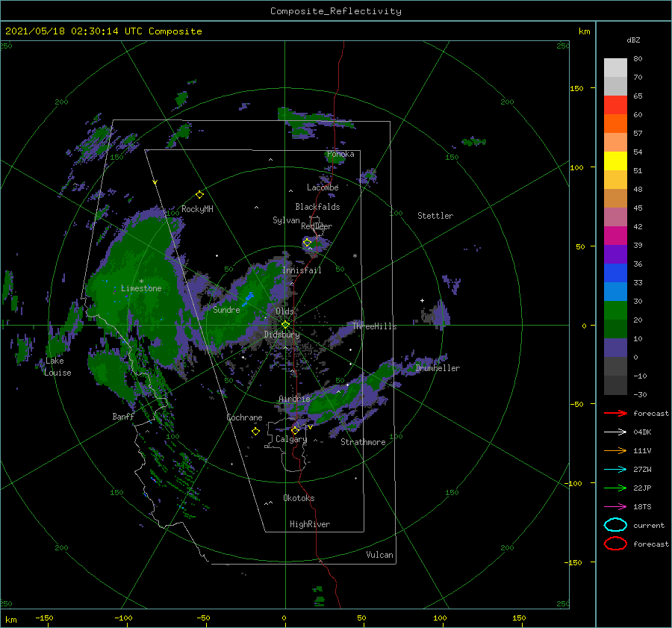Click the Banff label
Image resolution: width=672 pixels, height=628 pixels.
123,417
